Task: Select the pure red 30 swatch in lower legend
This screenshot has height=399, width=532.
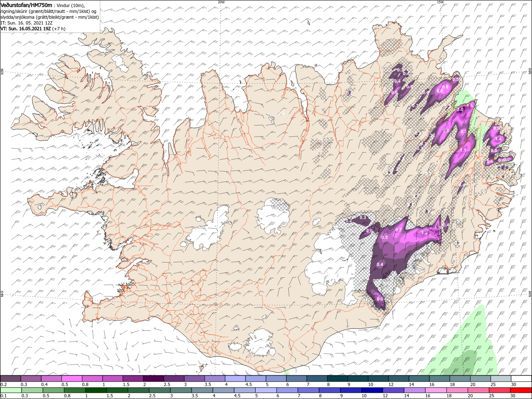Action: click(521, 390)
